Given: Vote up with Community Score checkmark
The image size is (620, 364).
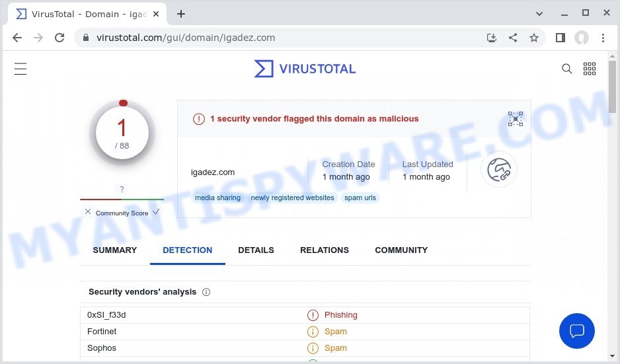Looking at the screenshot, I should [x=156, y=212].
